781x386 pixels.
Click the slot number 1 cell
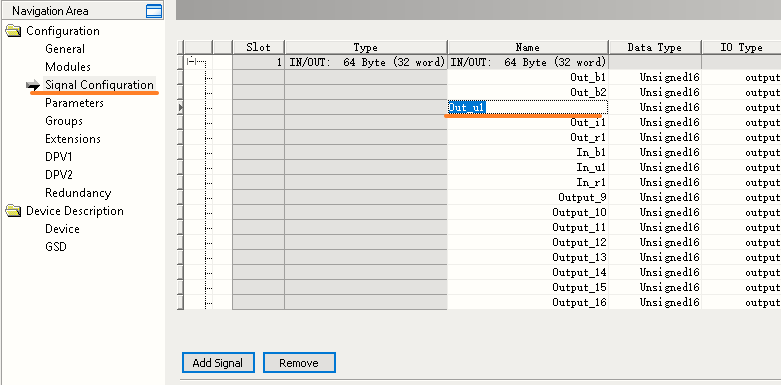[259, 62]
